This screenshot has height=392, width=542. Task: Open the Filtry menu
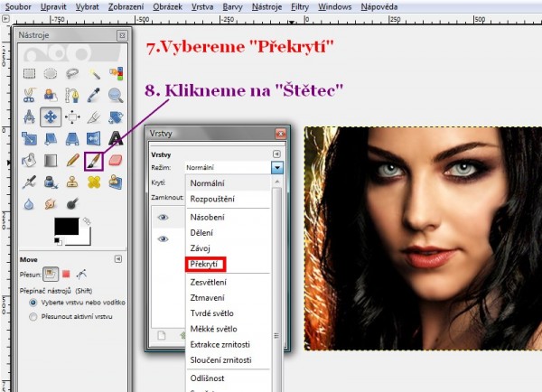(x=300, y=6)
